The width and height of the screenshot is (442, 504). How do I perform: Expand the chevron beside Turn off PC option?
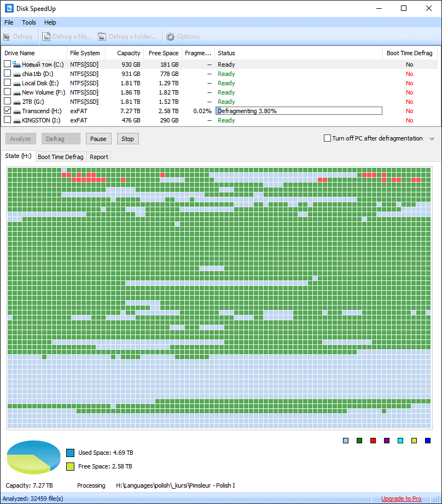432,138
